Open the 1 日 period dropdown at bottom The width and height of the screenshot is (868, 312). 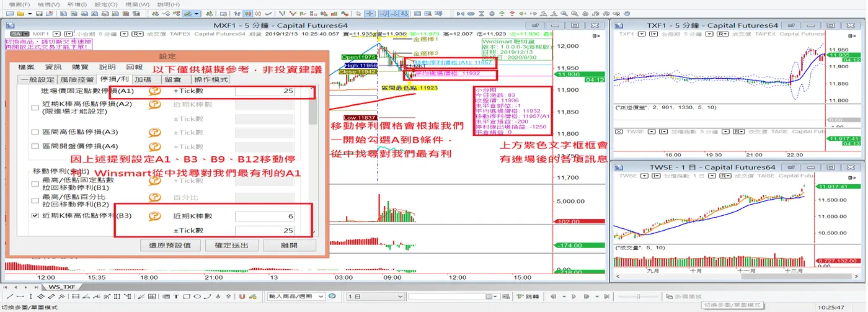coord(375,296)
